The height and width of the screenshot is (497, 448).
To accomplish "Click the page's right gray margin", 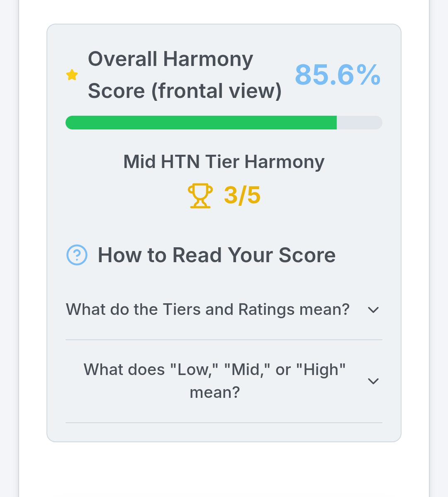I will (439, 249).
